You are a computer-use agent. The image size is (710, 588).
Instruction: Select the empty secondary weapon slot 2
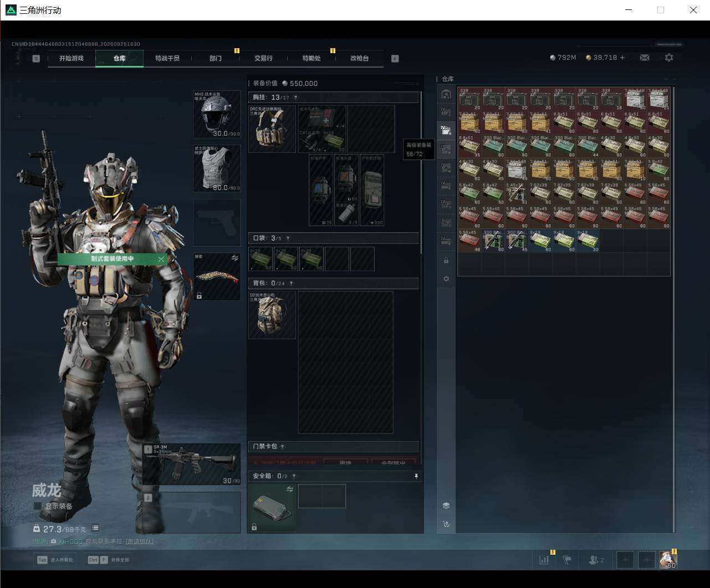[x=192, y=513]
